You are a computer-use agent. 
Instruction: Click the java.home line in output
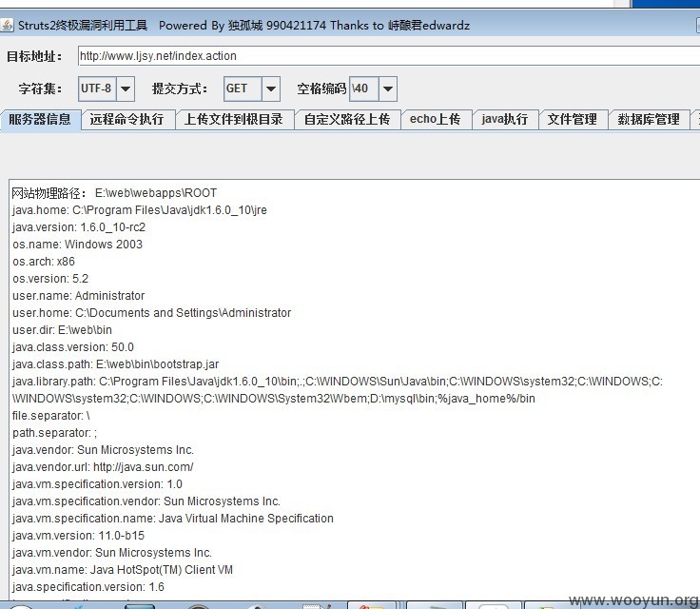(x=140, y=210)
